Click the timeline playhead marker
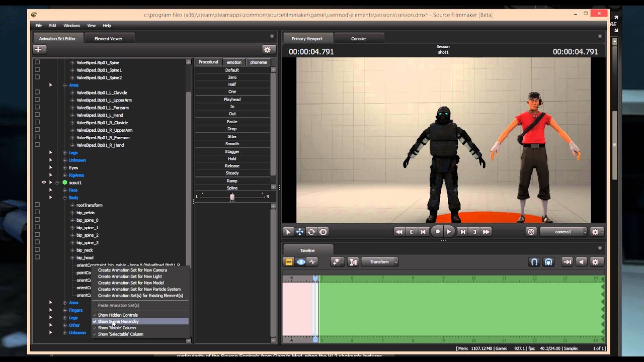 click(x=315, y=278)
